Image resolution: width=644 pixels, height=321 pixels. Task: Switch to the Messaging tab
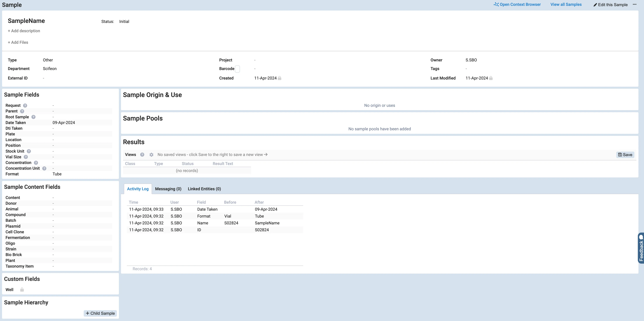(168, 189)
